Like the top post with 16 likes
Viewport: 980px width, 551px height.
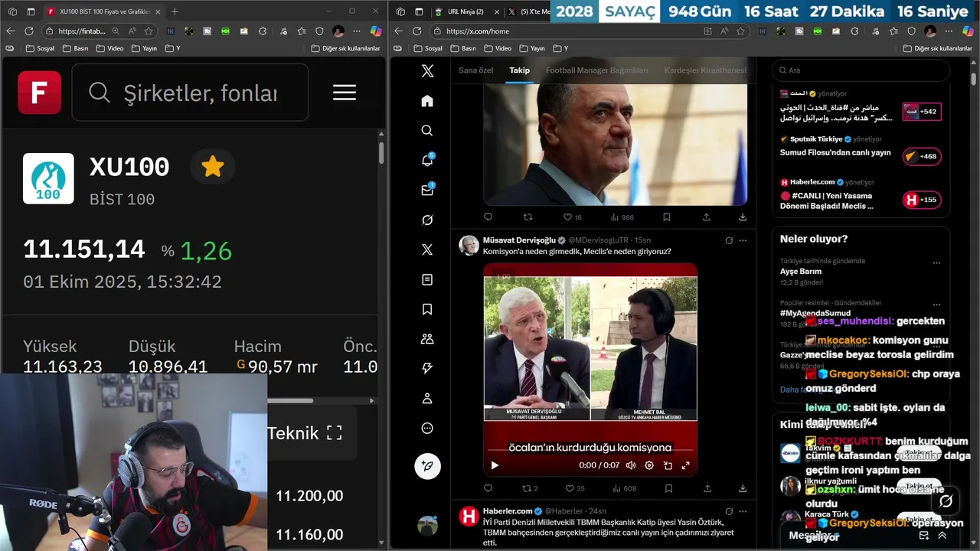pyautogui.click(x=569, y=217)
